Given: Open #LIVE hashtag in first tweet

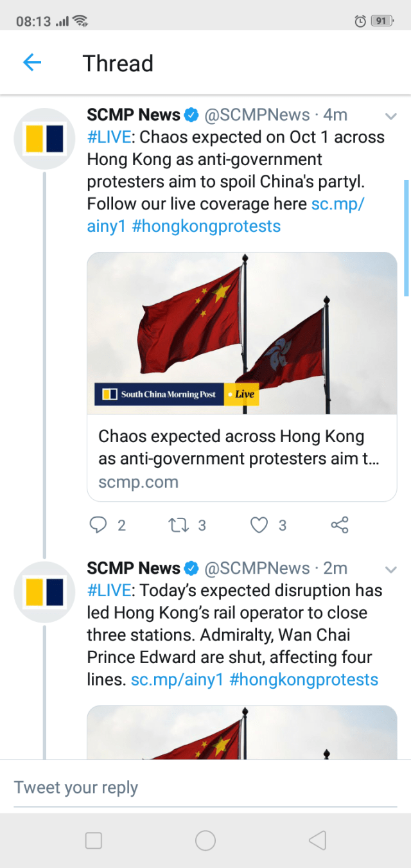Looking at the screenshot, I should pos(110,137).
